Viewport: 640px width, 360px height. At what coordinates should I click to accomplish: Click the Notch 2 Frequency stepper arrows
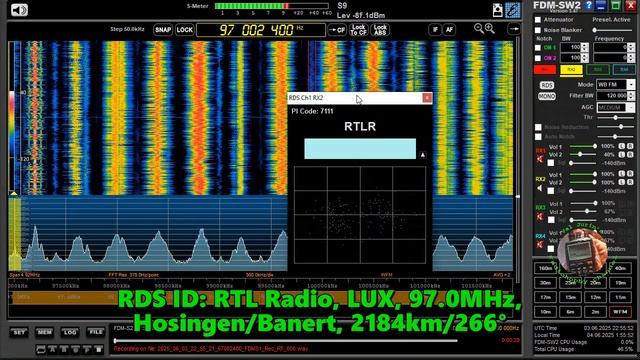[x=631, y=58]
